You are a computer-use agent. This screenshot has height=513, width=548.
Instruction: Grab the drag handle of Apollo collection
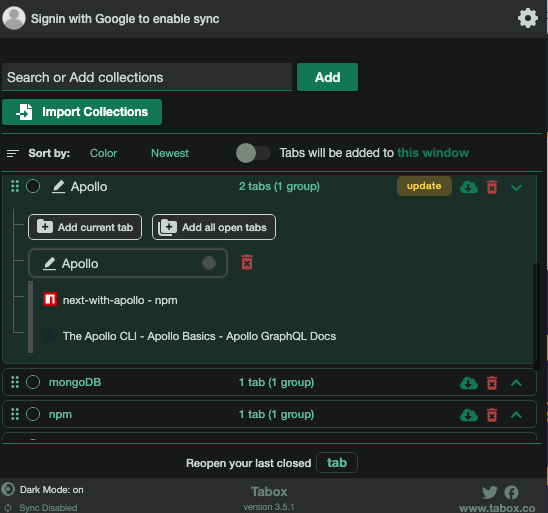coord(15,186)
